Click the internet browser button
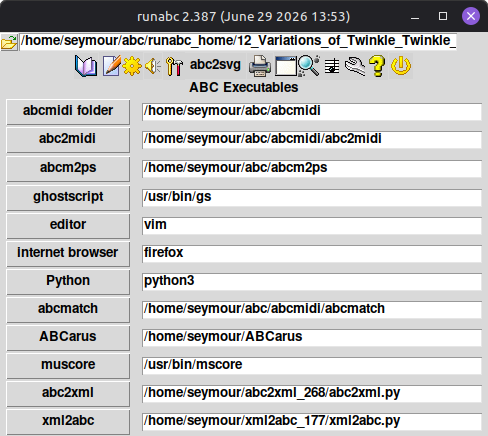 (68, 254)
